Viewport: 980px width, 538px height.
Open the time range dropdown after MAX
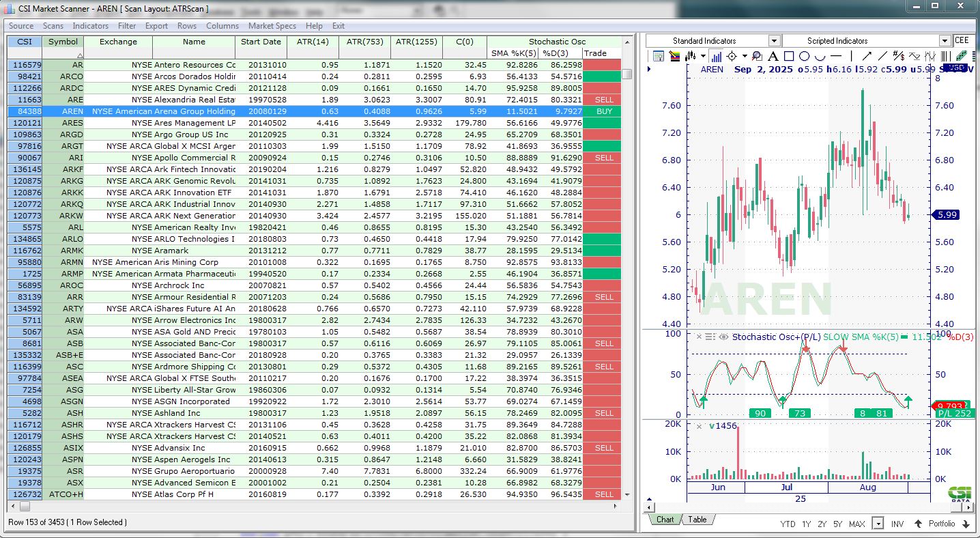pyautogui.click(x=878, y=524)
